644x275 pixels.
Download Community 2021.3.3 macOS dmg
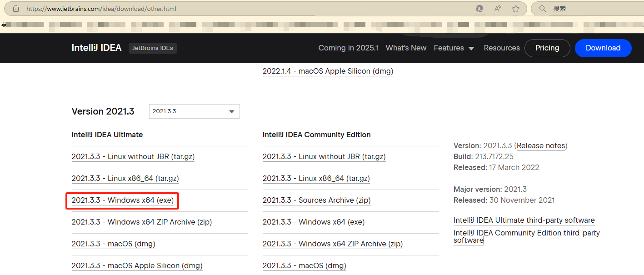[305, 266]
